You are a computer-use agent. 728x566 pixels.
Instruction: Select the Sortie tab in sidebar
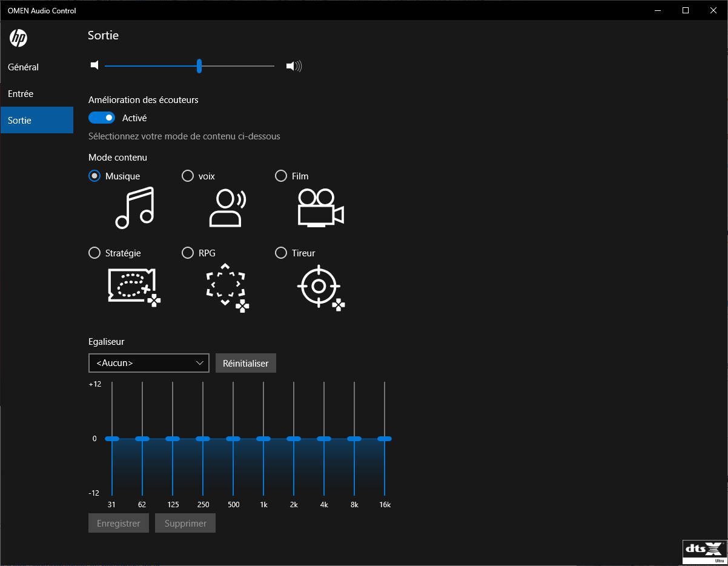(37, 121)
